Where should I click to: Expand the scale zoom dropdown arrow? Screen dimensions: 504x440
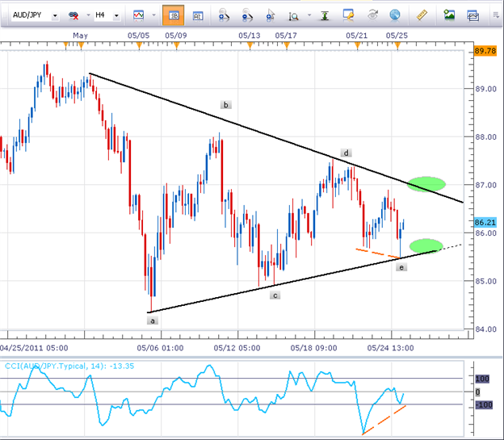(x=309, y=15)
